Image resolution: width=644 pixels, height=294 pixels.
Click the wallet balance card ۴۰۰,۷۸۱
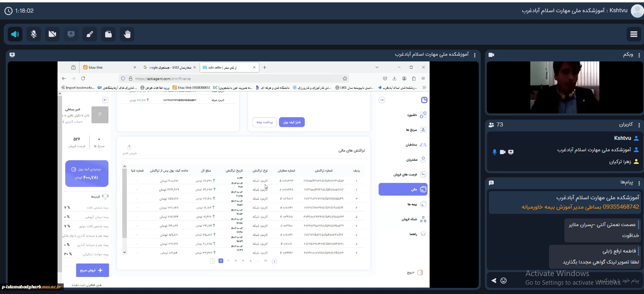[x=87, y=174]
